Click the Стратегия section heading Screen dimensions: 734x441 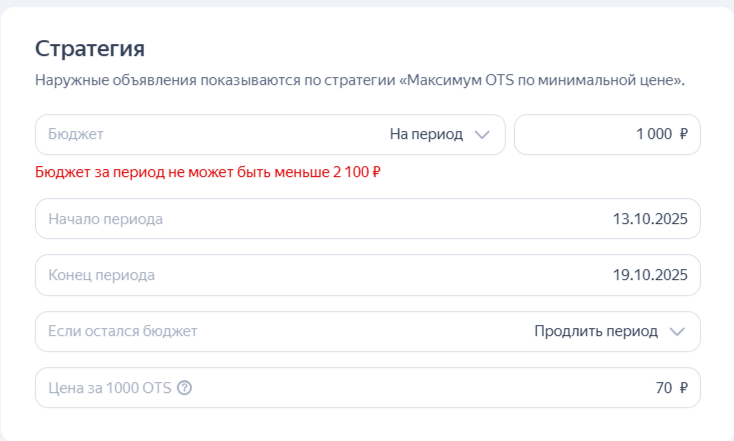coord(90,48)
